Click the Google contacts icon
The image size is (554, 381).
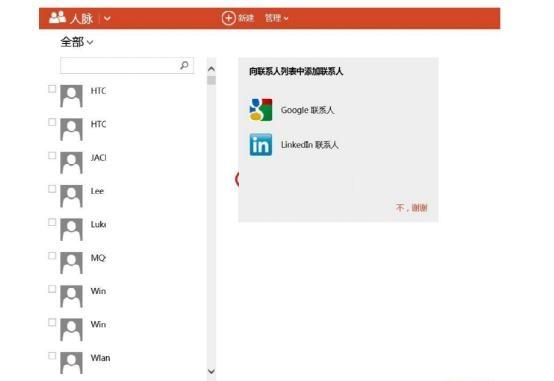(x=261, y=110)
